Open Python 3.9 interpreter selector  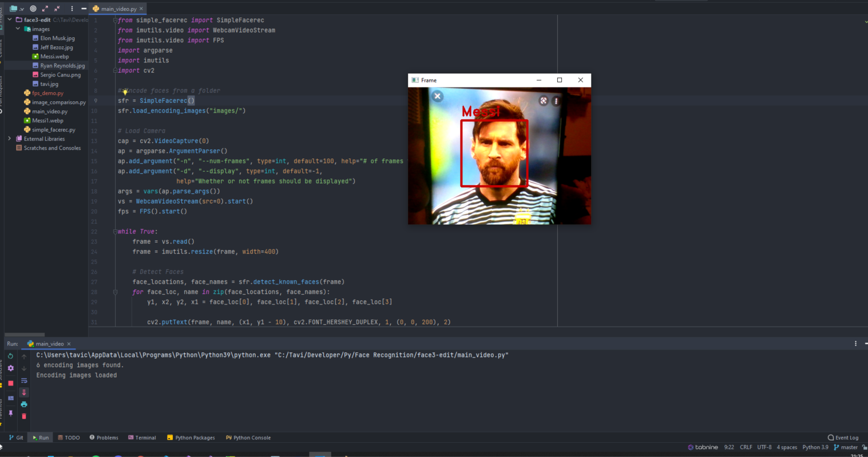[815, 447]
